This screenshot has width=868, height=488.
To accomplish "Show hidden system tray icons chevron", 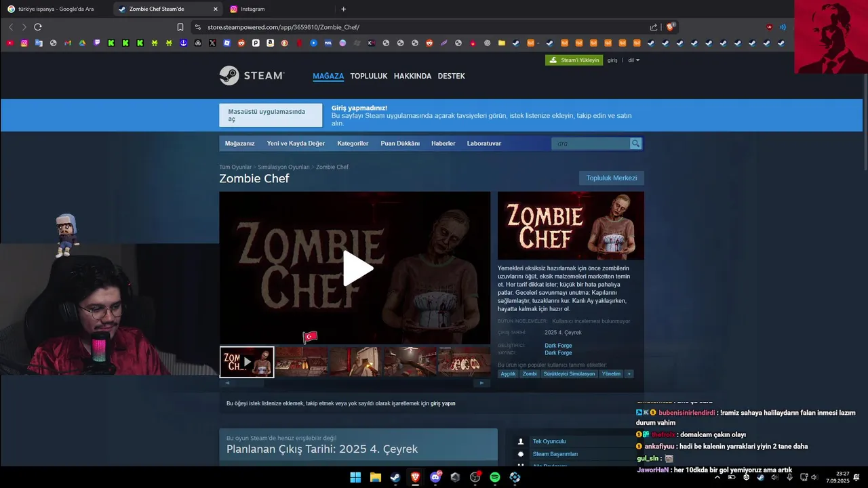I will point(717,477).
